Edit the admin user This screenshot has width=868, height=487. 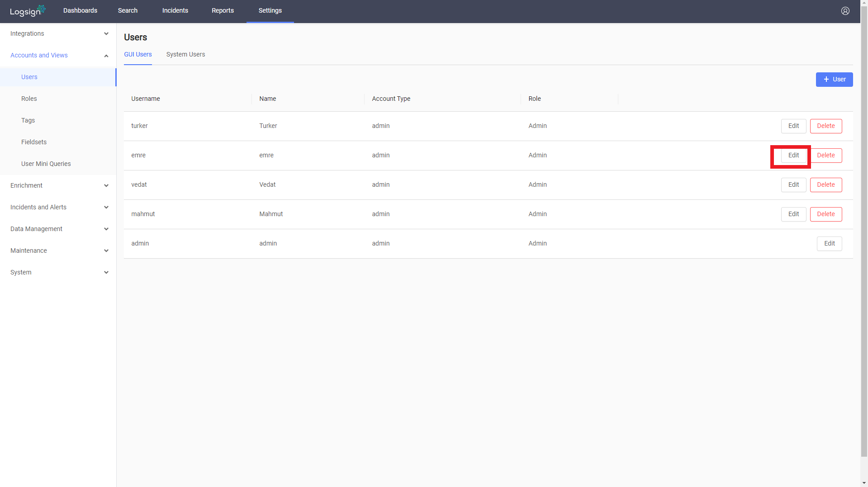[x=829, y=243]
